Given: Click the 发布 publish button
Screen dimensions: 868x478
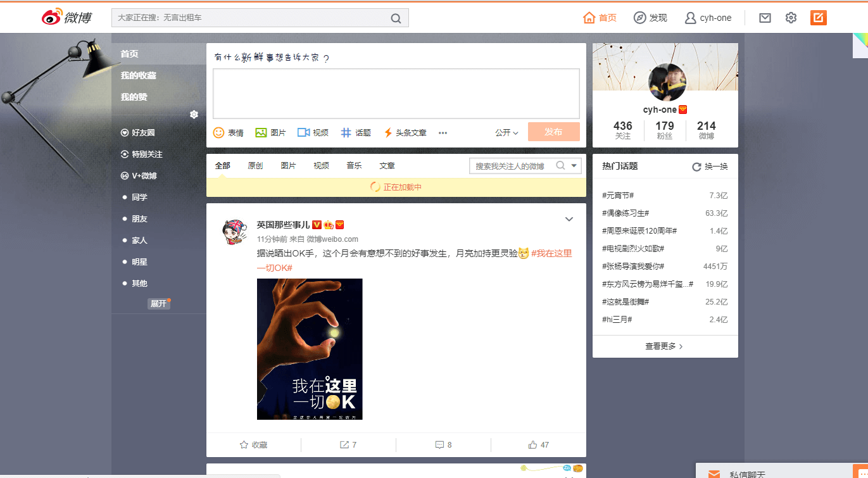Looking at the screenshot, I should (553, 132).
